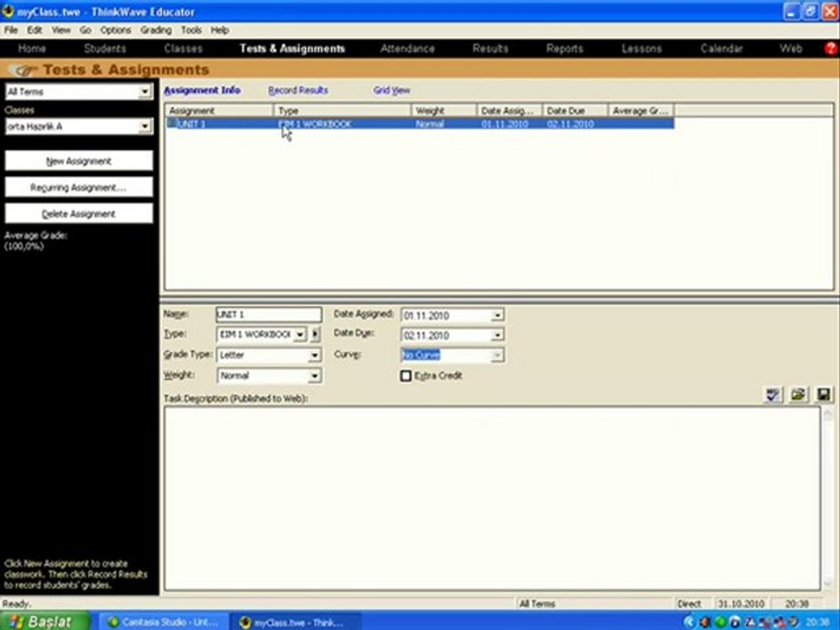Open the Help menu
The height and width of the screenshot is (630, 840).
click(x=220, y=30)
